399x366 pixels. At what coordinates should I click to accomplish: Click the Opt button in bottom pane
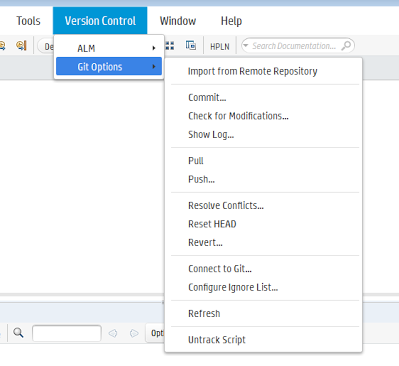(x=155, y=333)
